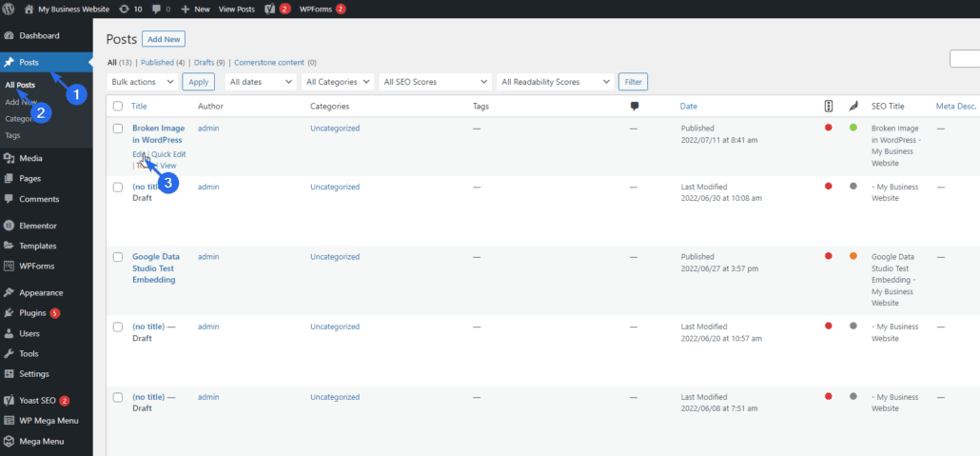Open Plugins in the sidebar
This screenshot has width=980, height=456.
pos(33,312)
